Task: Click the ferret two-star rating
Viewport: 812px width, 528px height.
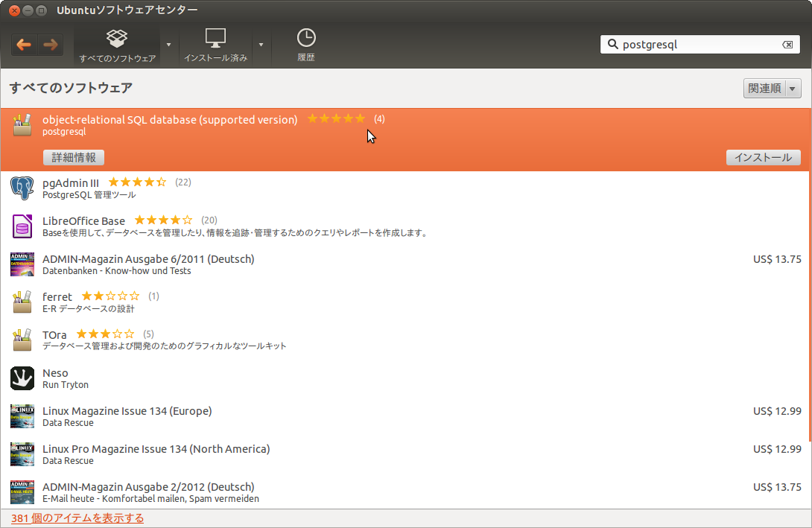Action: (x=110, y=296)
